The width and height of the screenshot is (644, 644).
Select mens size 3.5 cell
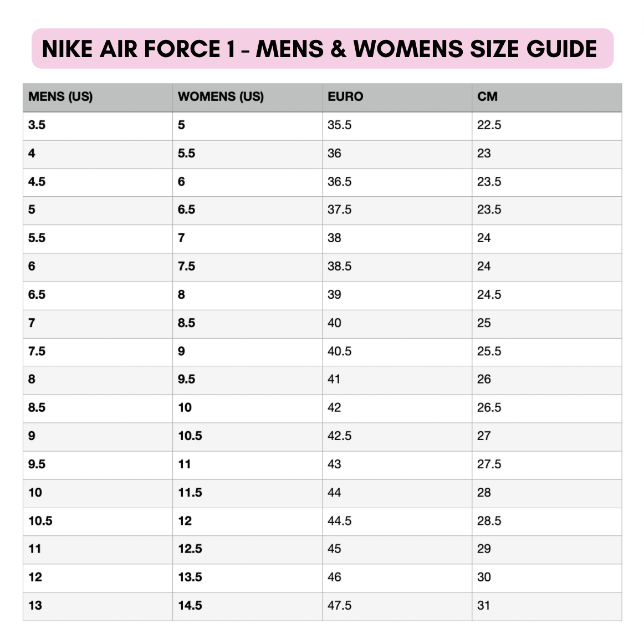tap(37, 125)
